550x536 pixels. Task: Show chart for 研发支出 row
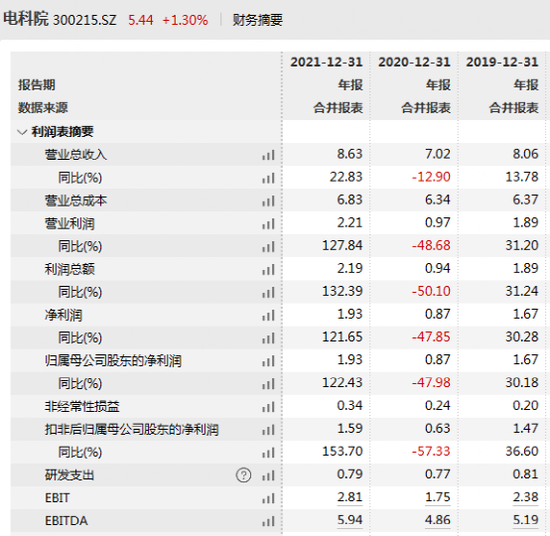tap(268, 475)
